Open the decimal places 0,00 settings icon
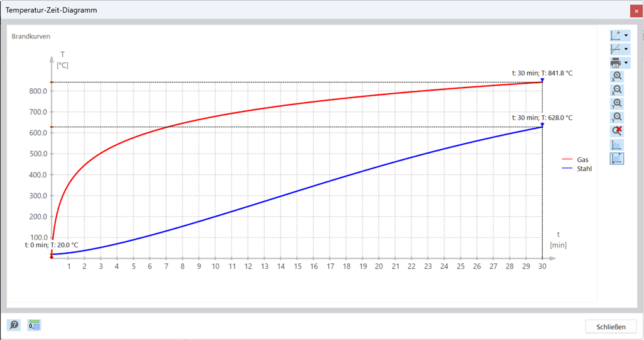The width and height of the screenshot is (644, 340). 34,325
